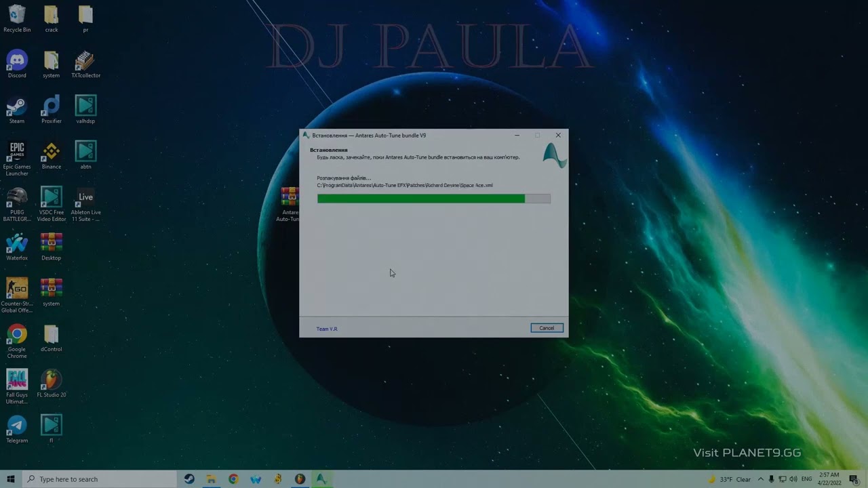Launch Ableton Live 11 Suite icon

[85, 204]
